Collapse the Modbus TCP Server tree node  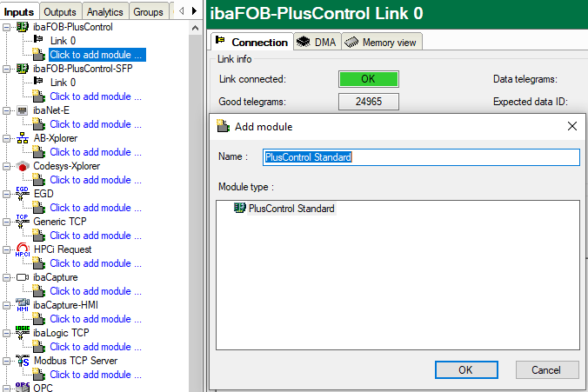pyautogui.click(x=6, y=361)
